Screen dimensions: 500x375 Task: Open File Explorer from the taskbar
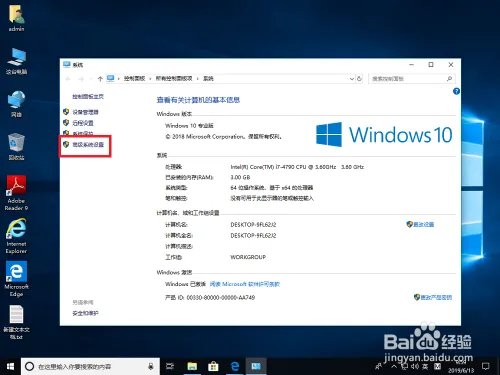(192, 366)
